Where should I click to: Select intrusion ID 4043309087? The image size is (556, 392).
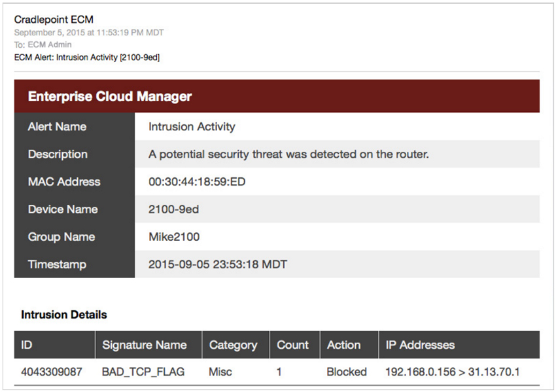pos(52,372)
